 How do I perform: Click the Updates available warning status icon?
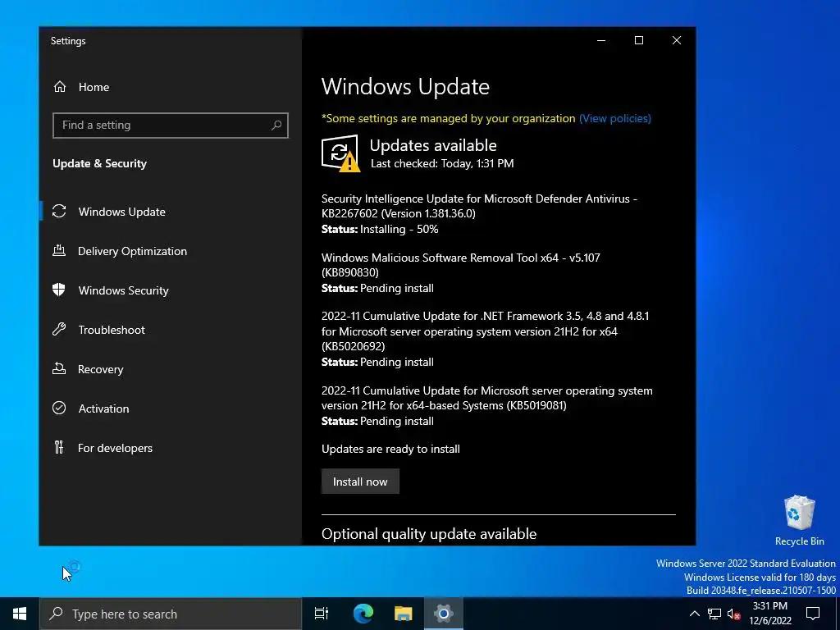(340, 153)
